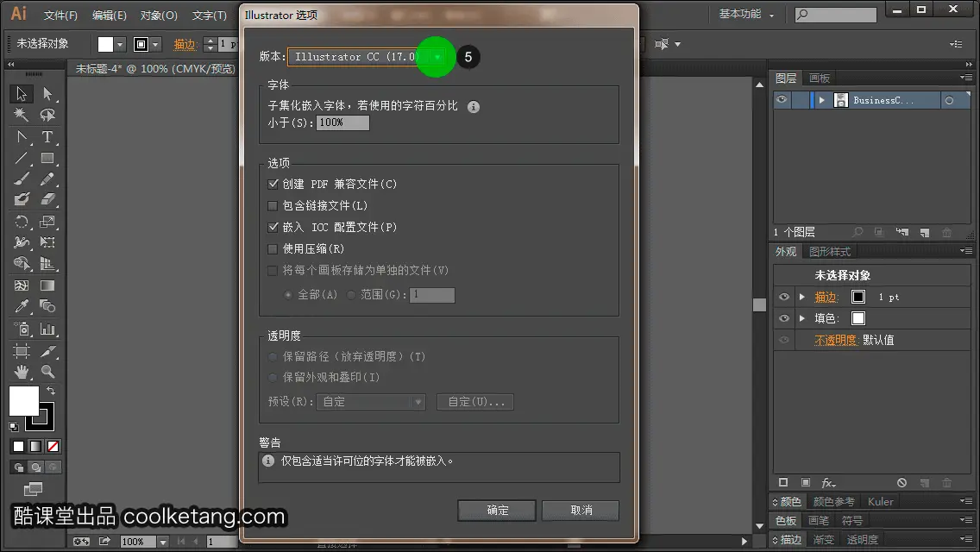The image size is (980, 552).
Task: Select the Paintbrush tool
Action: coord(22,179)
